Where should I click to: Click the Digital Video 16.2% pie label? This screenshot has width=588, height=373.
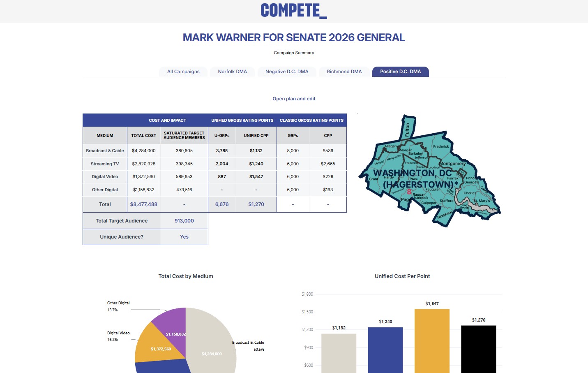tap(118, 336)
